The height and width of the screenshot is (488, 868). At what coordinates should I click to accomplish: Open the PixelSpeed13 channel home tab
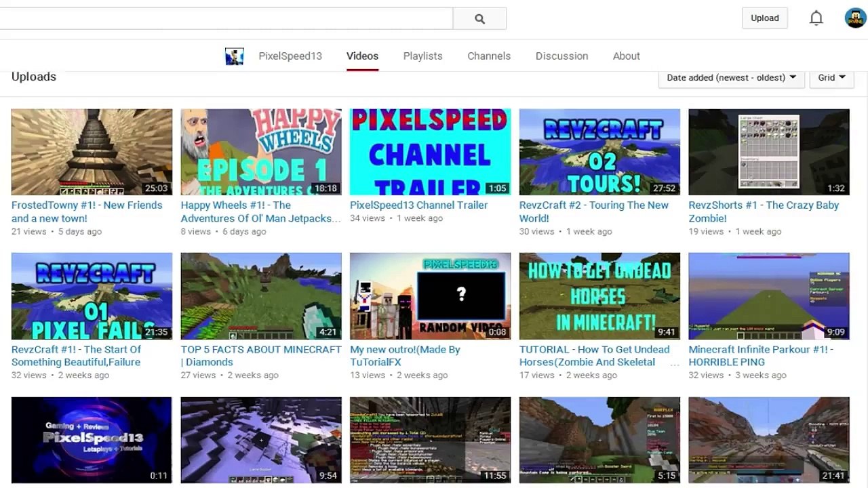click(x=290, y=56)
